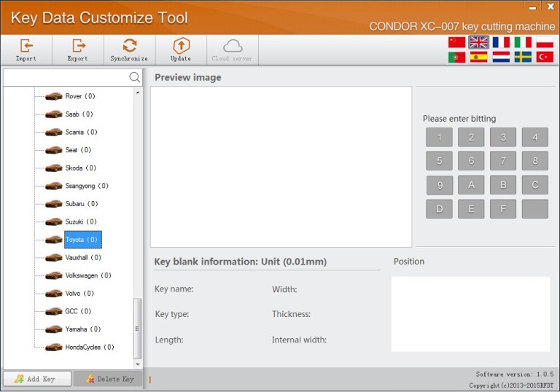560x392 pixels.
Task: Choose Ssangyong in the list
Action: click(87, 186)
